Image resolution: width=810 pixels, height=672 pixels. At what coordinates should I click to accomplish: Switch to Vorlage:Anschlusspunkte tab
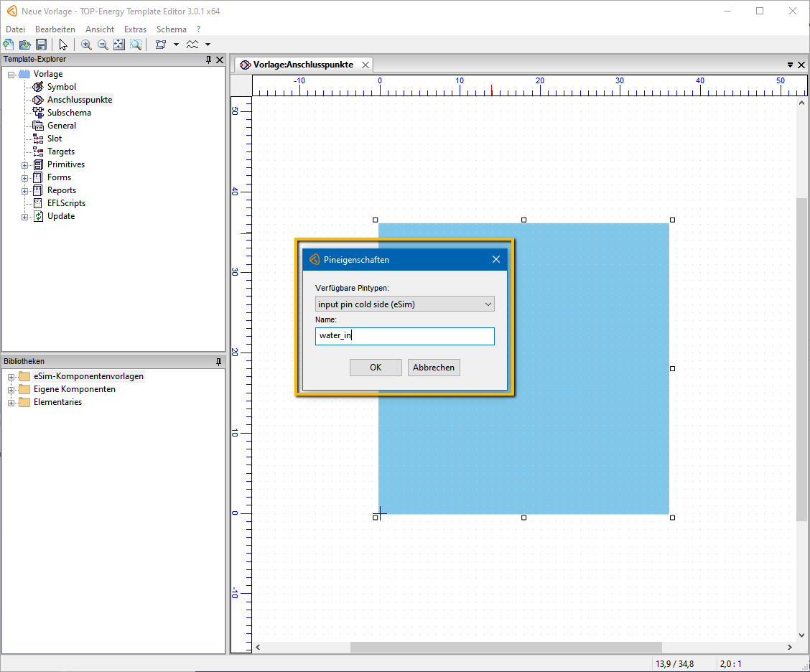point(303,65)
